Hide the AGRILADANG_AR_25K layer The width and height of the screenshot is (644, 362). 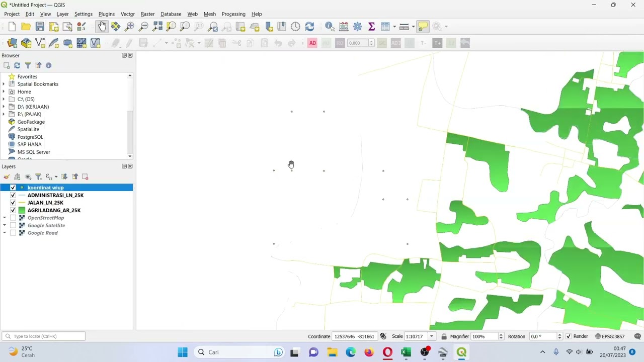[x=13, y=210]
